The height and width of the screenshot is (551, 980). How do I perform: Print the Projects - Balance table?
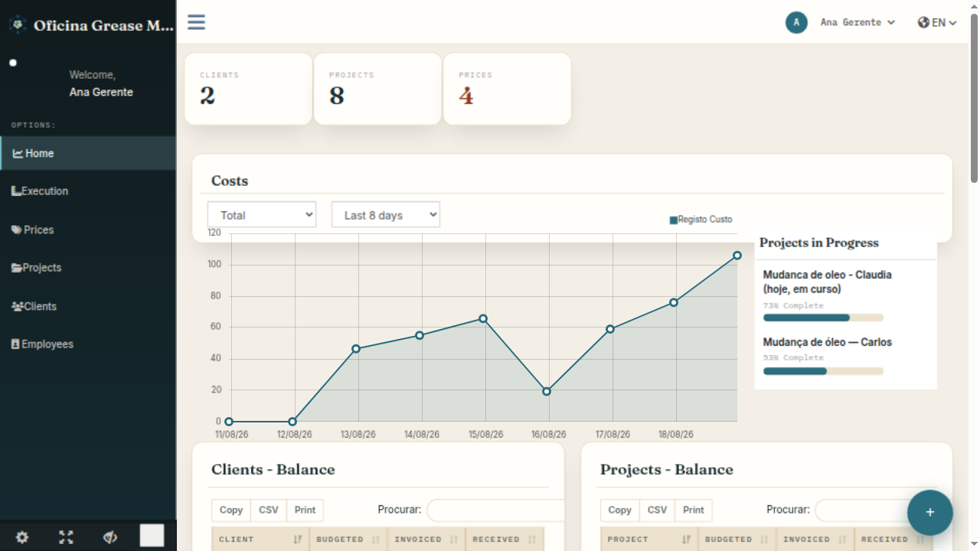(694, 510)
